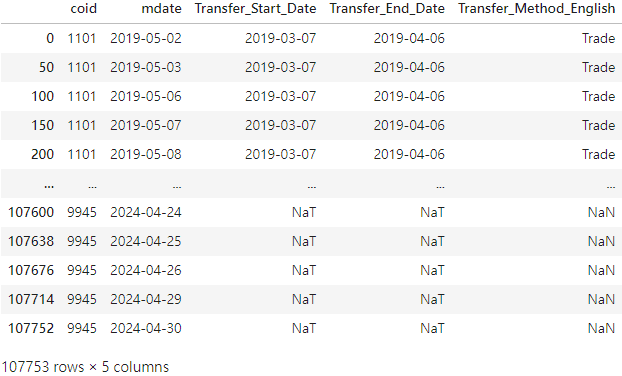Click mdate cell 2019-05-07
Viewport: 622px width, 376px height.
[x=146, y=125]
